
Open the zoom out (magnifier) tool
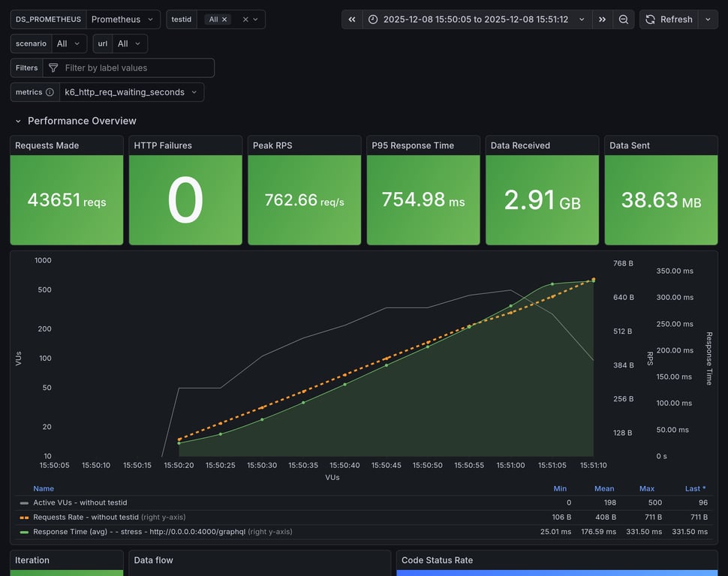(x=624, y=19)
